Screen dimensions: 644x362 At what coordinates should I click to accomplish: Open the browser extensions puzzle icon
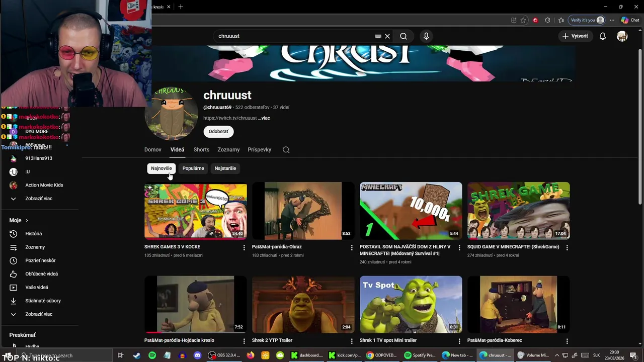[x=547, y=20]
